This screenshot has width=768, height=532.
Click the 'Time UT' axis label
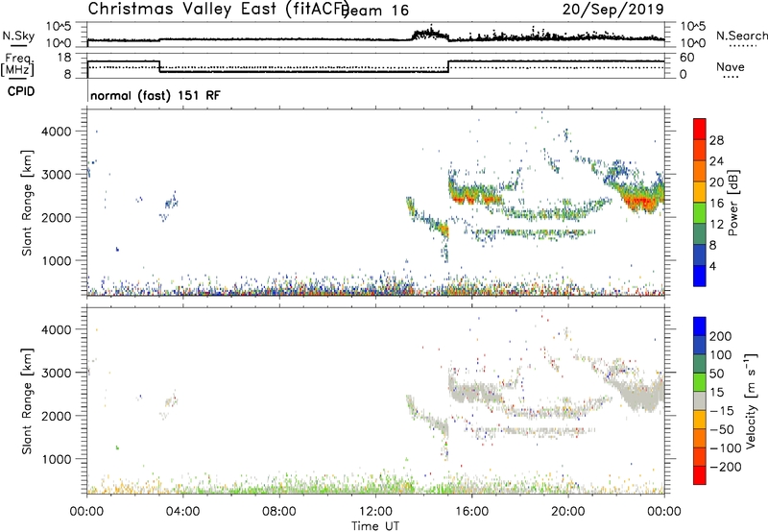(375, 526)
